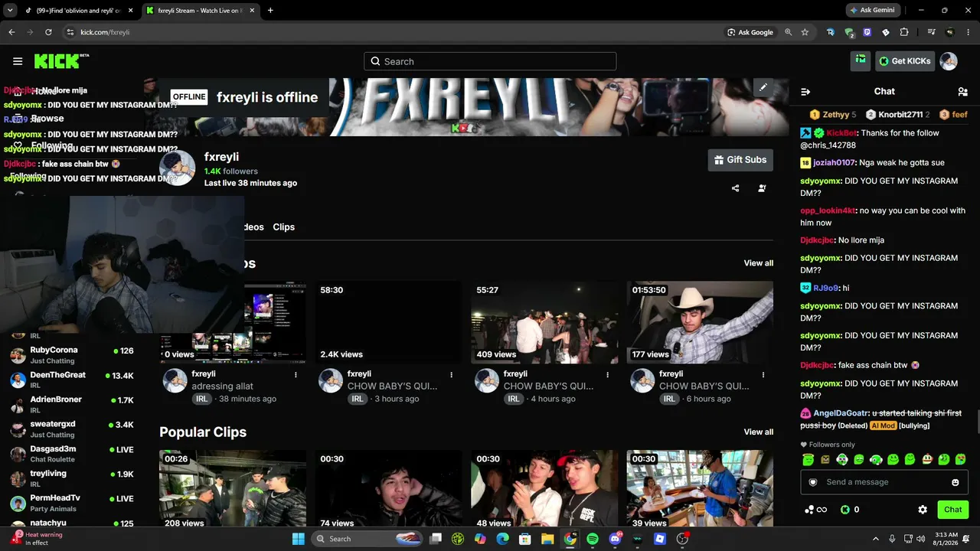This screenshot has height=551, width=980.
Task: Open options for the 3 hours ago video
Action: click(x=451, y=374)
